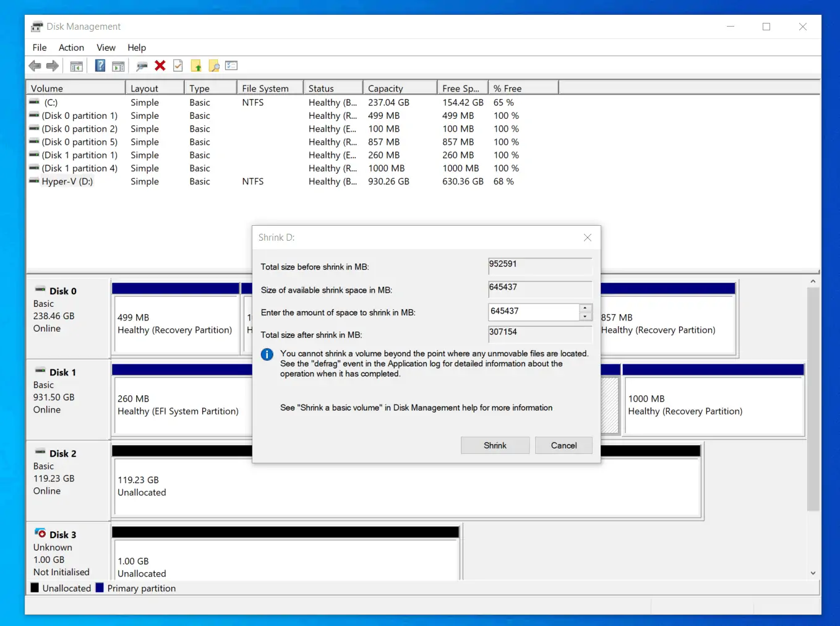The height and width of the screenshot is (626, 840).
Task: Open the Help question-mark toolbar icon
Action: pyautogui.click(x=100, y=66)
